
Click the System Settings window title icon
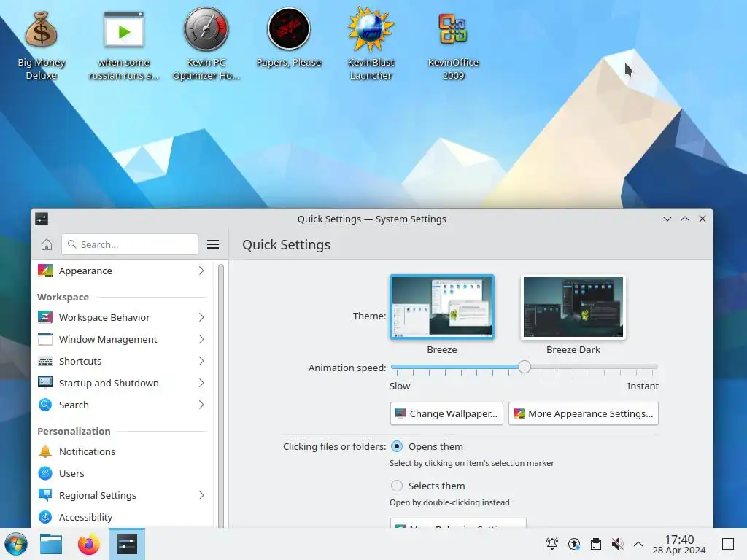click(42, 219)
